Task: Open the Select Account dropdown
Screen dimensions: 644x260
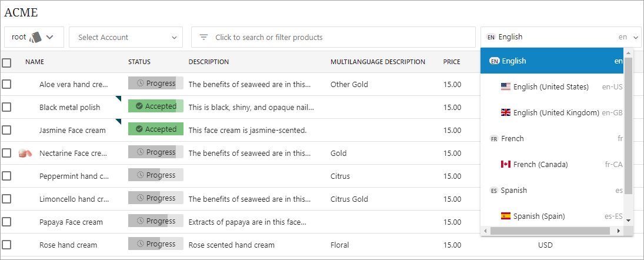Action: coord(126,37)
